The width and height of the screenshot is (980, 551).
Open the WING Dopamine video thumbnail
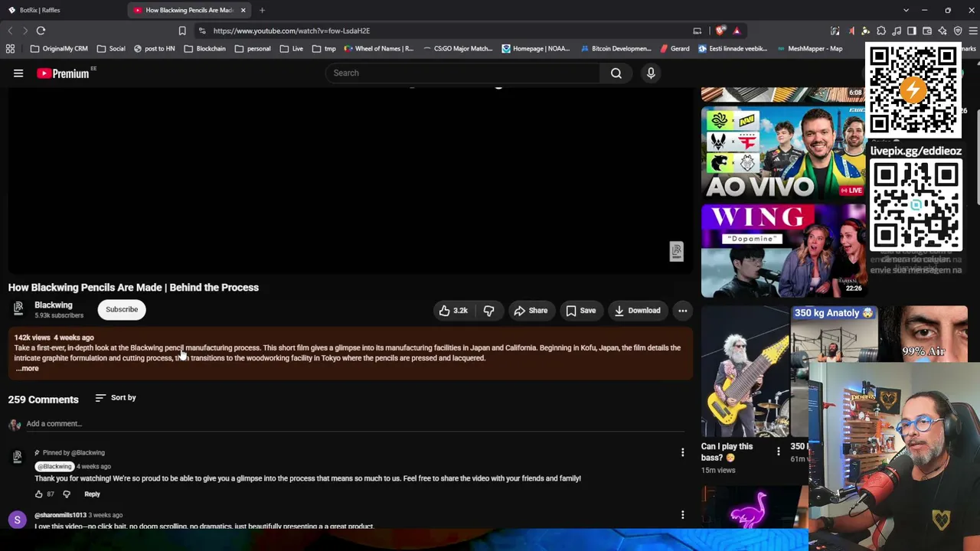[782, 250]
